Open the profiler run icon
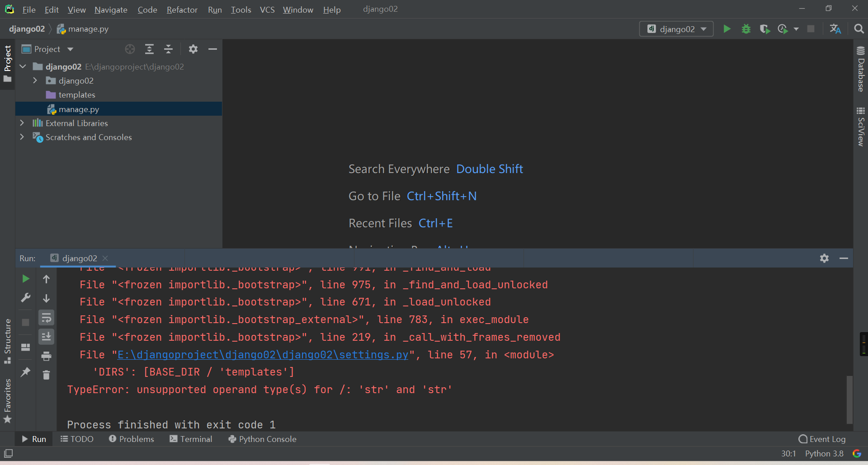This screenshot has width=868, height=465. pyautogui.click(x=783, y=29)
